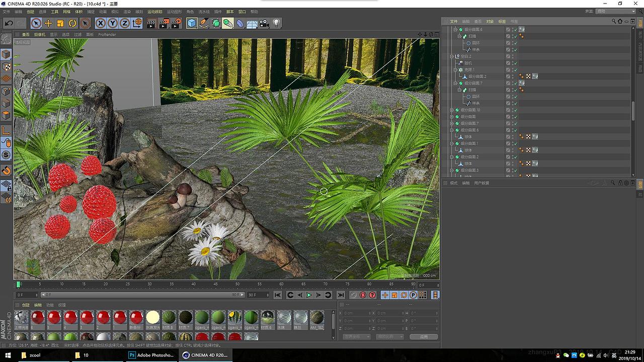Toggle the green visibility check for 空白.2's 随机 child
Image resolution: width=644 pixels, height=362 pixels.
pyautogui.click(x=515, y=63)
